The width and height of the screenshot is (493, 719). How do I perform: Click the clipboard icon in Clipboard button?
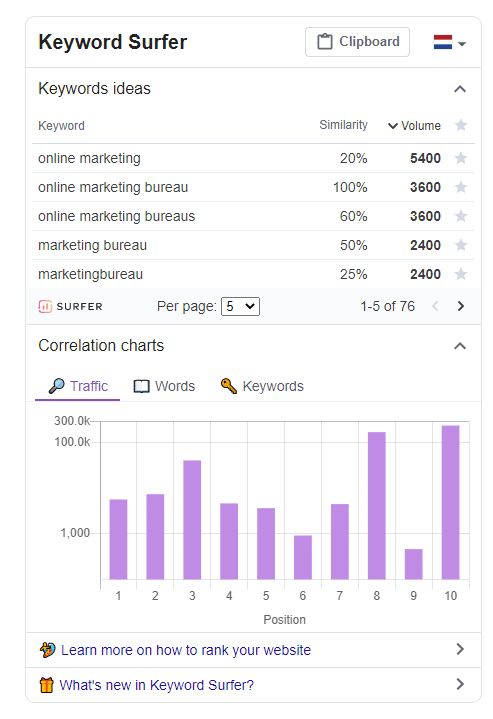pyautogui.click(x=325, y=42)
